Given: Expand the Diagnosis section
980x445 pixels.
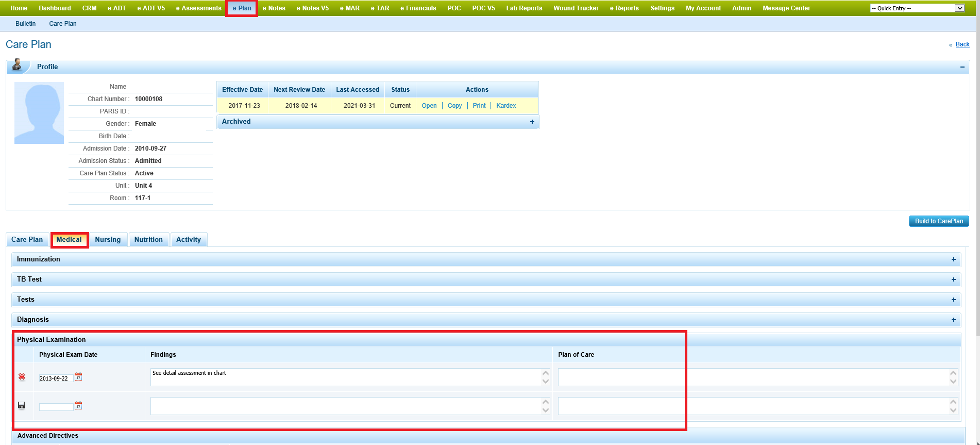Looking at the screenshot, I should pos(953,320).
